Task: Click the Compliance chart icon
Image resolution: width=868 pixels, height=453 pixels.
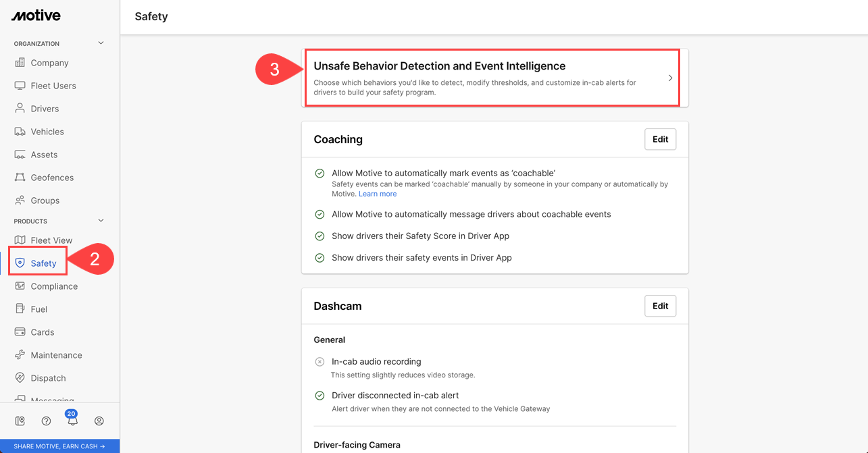Action: (x=20, y=286)
